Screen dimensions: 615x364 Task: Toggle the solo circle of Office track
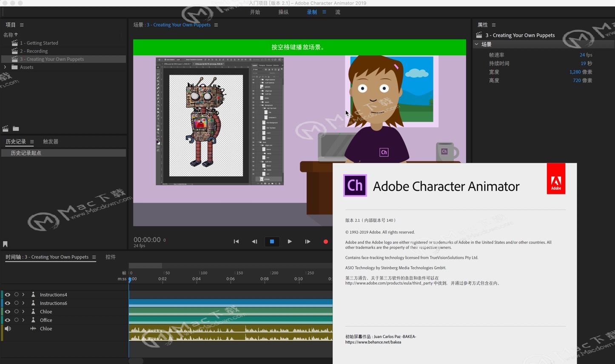pyautogui.click(x=17, y=320)
